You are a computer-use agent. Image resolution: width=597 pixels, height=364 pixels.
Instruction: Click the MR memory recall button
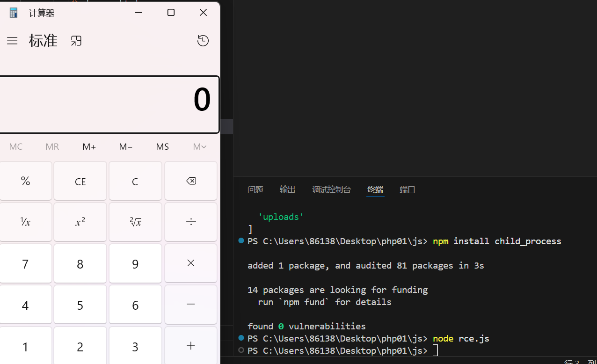click(52, 146)
